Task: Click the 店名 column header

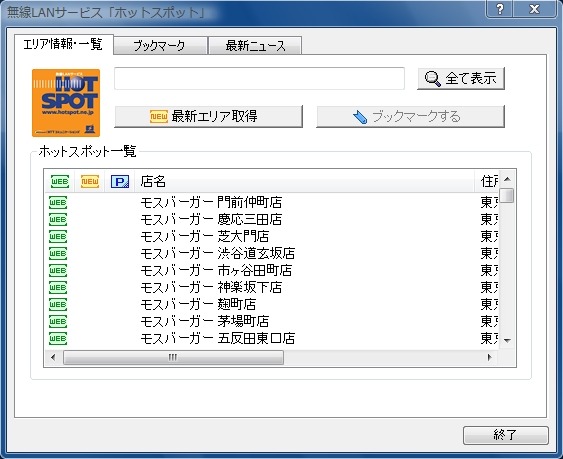Action: pyautogui.click(x=305, y=182)
